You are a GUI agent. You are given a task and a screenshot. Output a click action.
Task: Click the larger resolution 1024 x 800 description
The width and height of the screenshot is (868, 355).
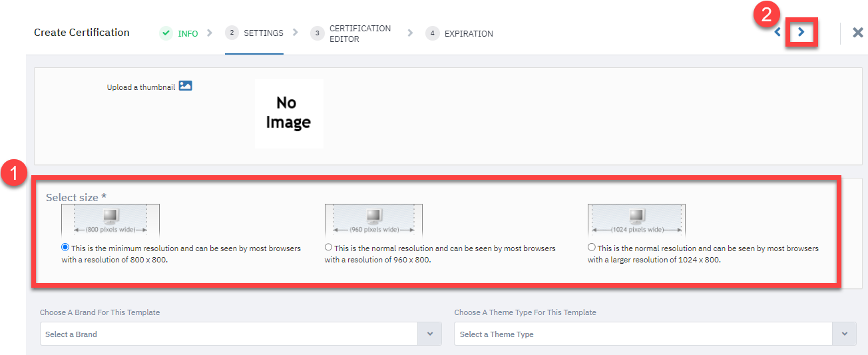[703, 254]
